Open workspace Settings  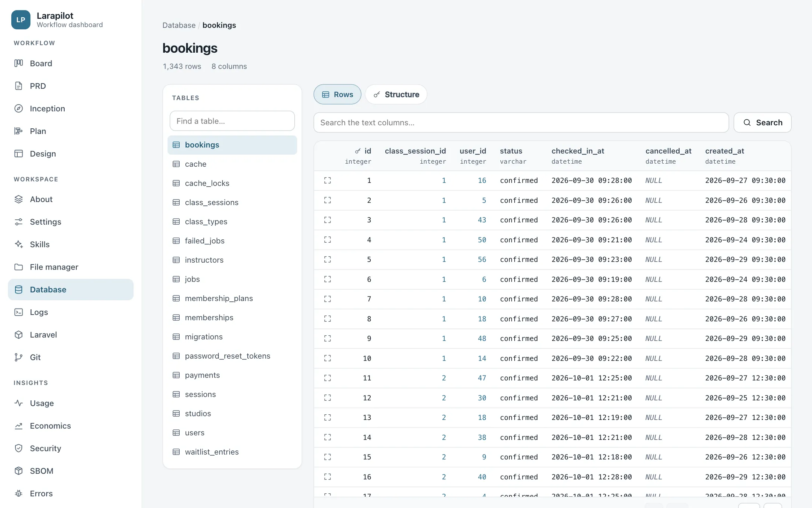click(x=71, y=222)
